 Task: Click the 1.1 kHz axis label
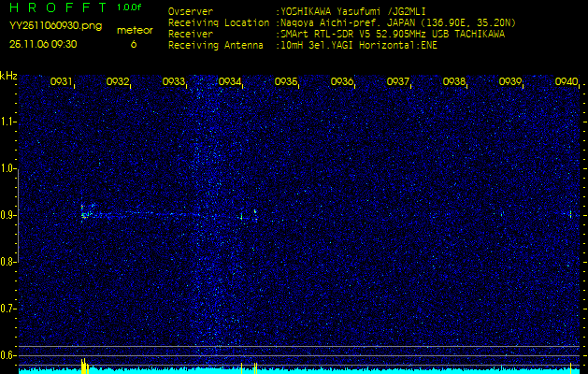(x=7, y=122)
